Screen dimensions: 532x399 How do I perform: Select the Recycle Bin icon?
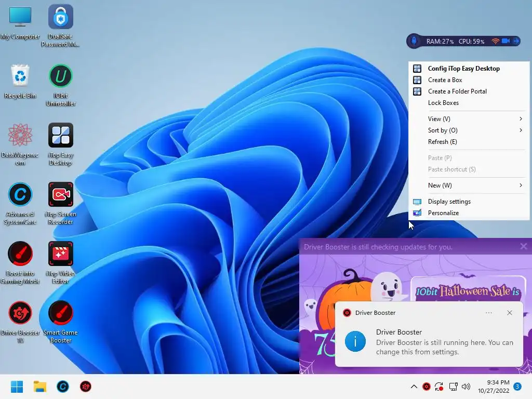click(20, 82)
